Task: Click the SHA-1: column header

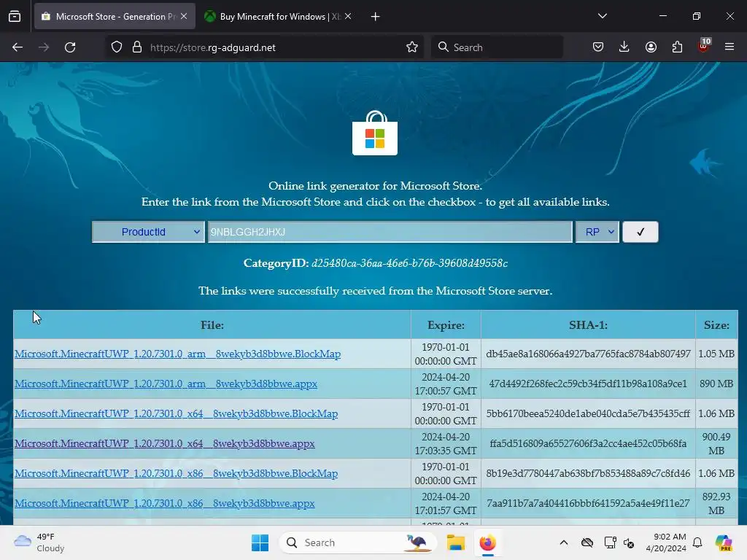Action: (589, 324)
